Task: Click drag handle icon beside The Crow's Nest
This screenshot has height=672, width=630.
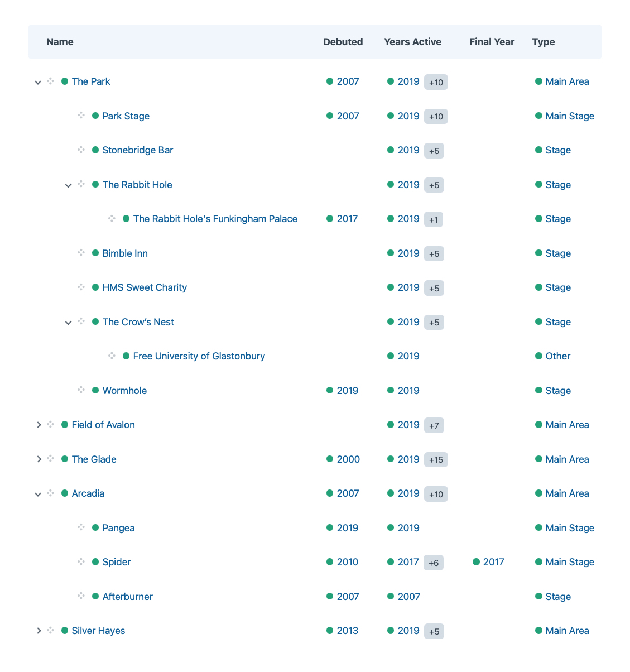Action: tap(81, 321)
